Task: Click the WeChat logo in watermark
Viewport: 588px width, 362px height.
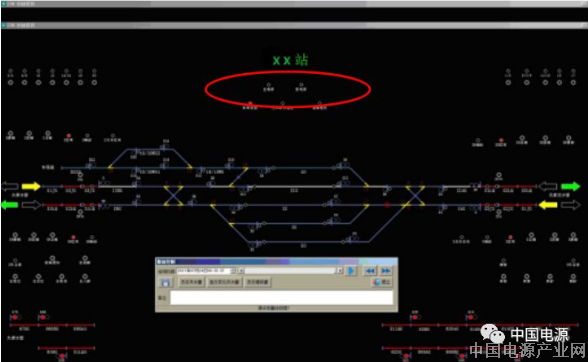Action: point(492,333)
